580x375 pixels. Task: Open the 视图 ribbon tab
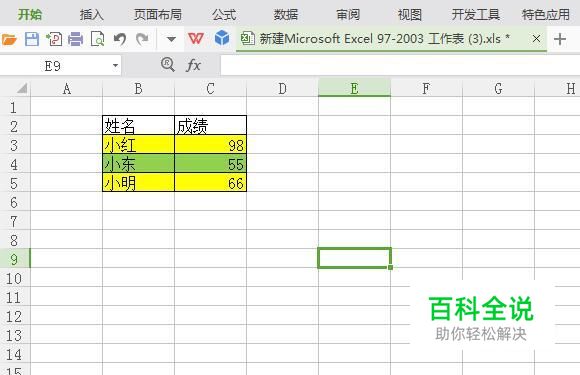click(x=409, y=15)
